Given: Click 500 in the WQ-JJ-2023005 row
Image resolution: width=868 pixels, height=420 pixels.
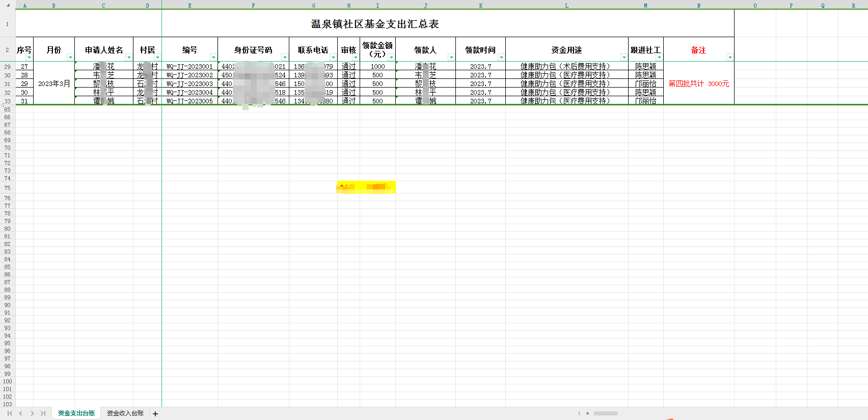Looking at the screenshot, I should 377,101.
